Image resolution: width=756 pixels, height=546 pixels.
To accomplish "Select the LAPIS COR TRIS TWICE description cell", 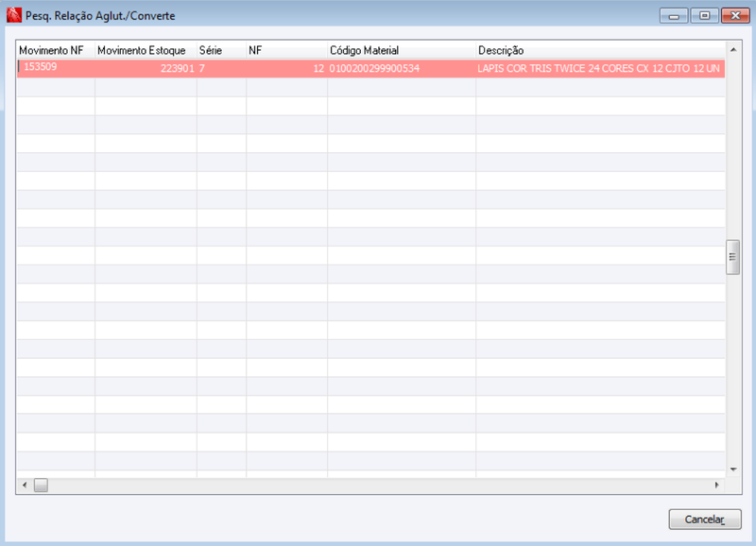I will click(x=600, y=68).
